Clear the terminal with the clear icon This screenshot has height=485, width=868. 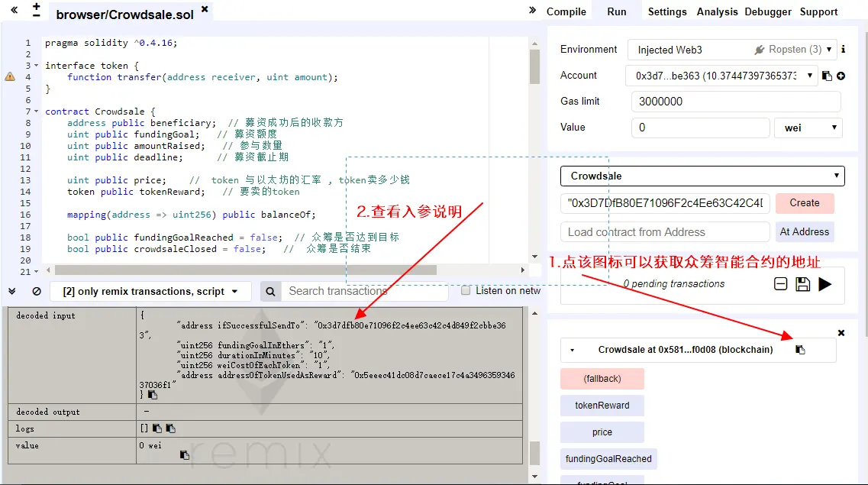[37, 291]
